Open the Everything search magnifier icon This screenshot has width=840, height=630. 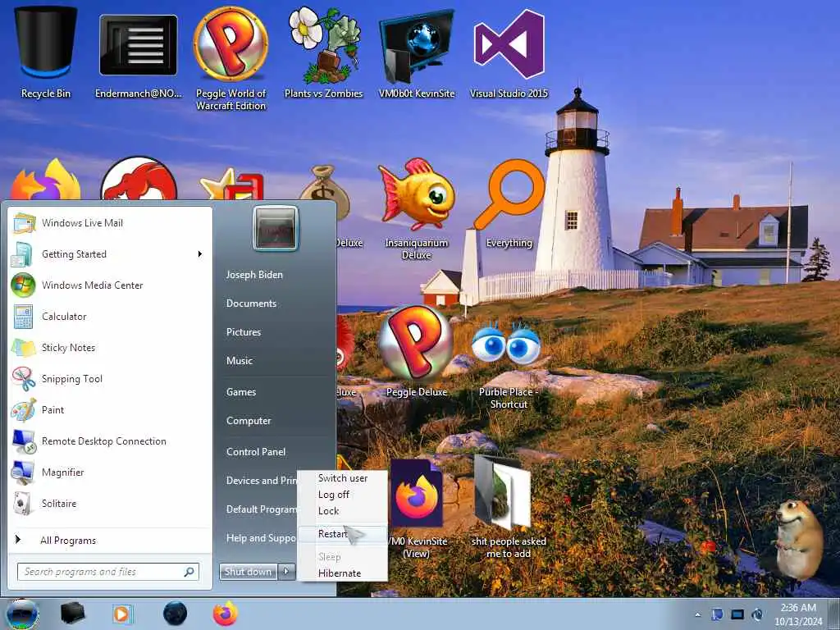click(509, 203)
